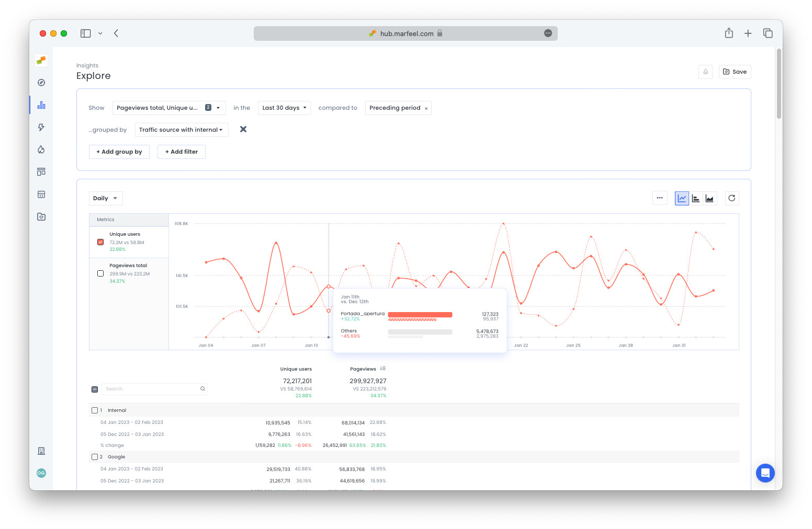Open the compass Discover section in the sidebar
This screenshot has width=812, height=529.
(x=41, y=82)
